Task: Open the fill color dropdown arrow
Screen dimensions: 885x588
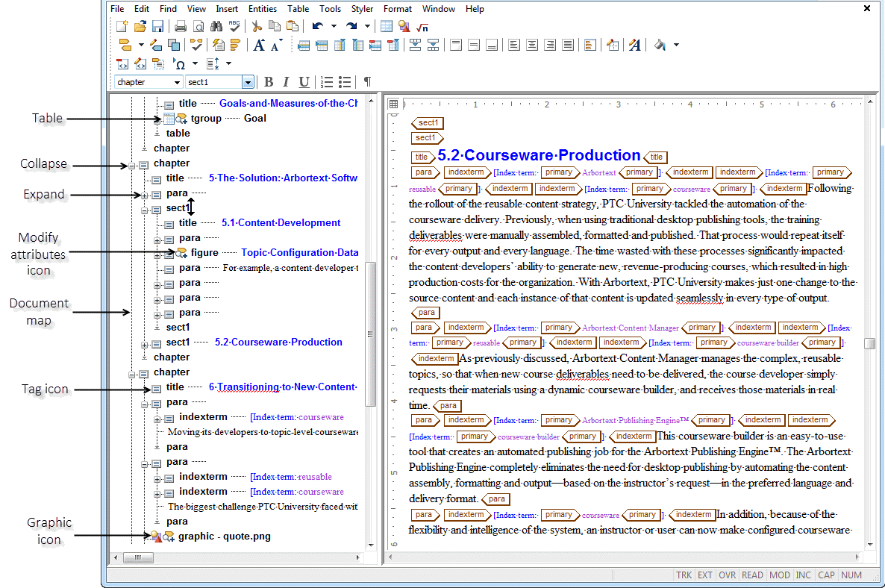Action: pos(676,45)
